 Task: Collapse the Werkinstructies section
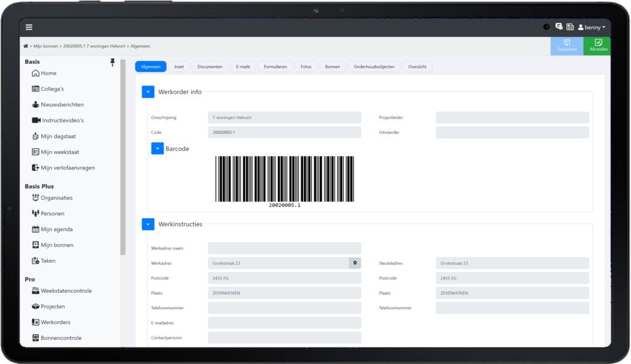point(148,224)
